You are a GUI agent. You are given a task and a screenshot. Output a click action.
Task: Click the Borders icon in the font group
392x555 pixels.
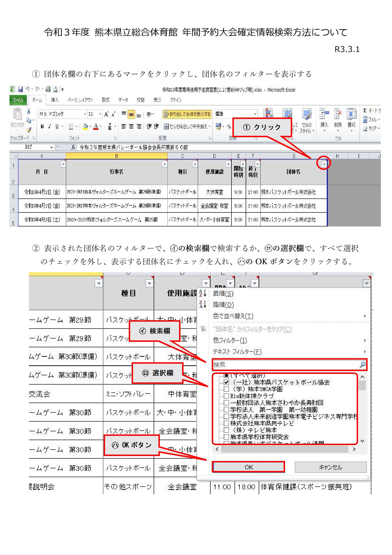coord(71,127)
